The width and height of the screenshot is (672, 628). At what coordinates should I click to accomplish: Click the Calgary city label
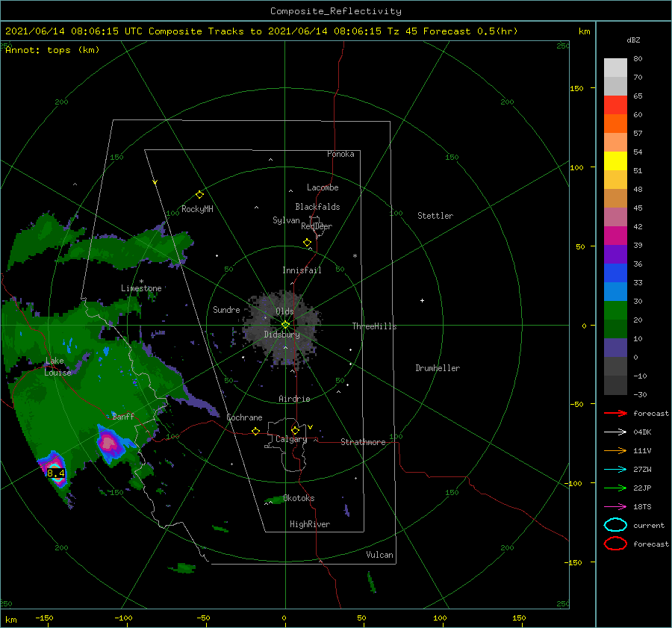[291, 439]
